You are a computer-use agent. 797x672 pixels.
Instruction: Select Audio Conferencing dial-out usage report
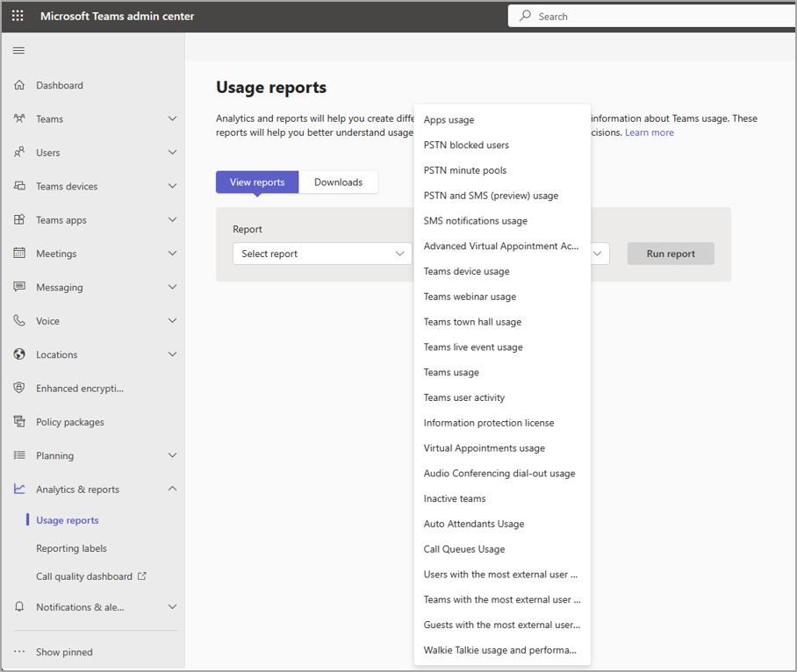[x=502, y=474]
